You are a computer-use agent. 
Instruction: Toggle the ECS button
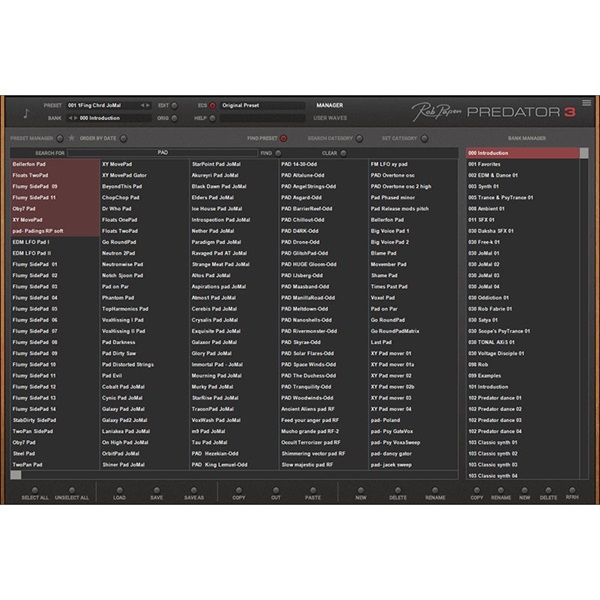(212, 105)
